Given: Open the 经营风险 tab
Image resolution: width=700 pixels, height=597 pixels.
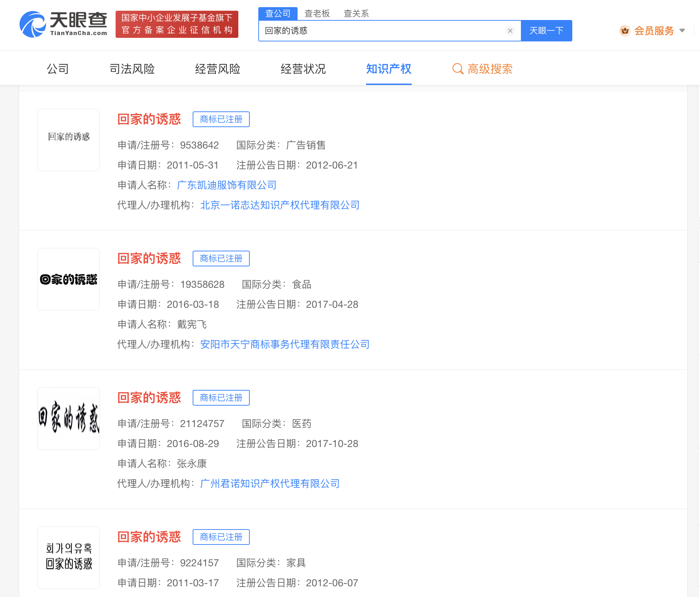Looking at the screenshot, I should [x=218, y=69].
